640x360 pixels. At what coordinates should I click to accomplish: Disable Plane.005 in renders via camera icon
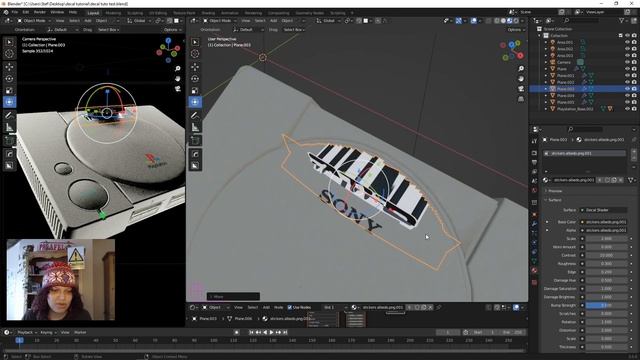(x=634, y=102)
